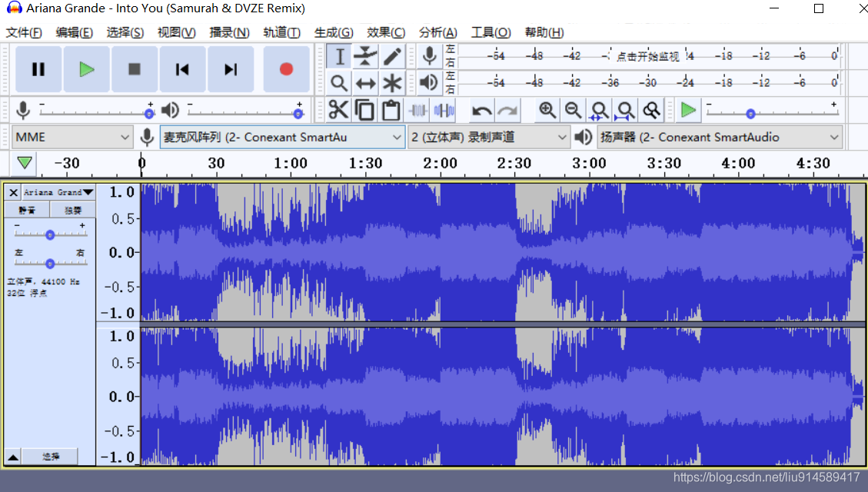Click the playback volume slider handle
868x492 pixels.
tap(298, 114)
